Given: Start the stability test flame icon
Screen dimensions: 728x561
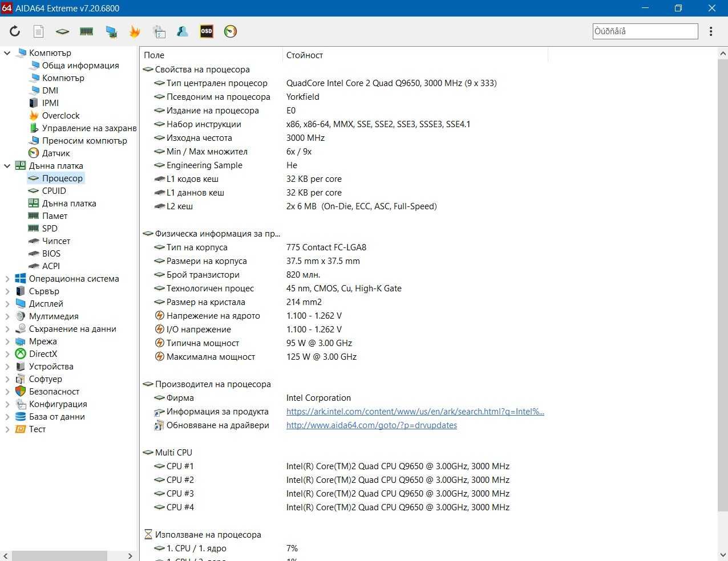Looking at the screenshot, I should [x=135, y=31].
